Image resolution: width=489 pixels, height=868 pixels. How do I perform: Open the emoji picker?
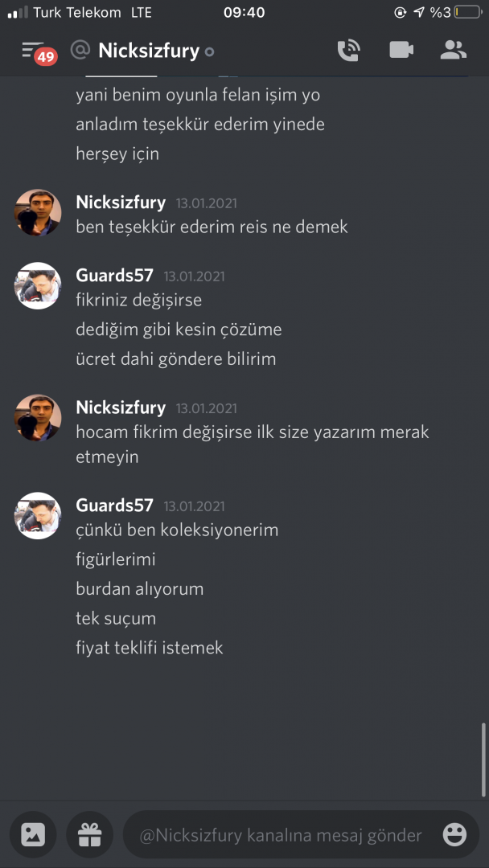(454, 834)
